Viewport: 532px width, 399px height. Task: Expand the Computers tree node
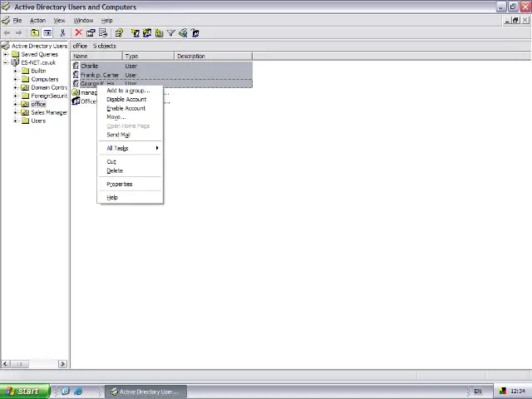tap(15, 79)
